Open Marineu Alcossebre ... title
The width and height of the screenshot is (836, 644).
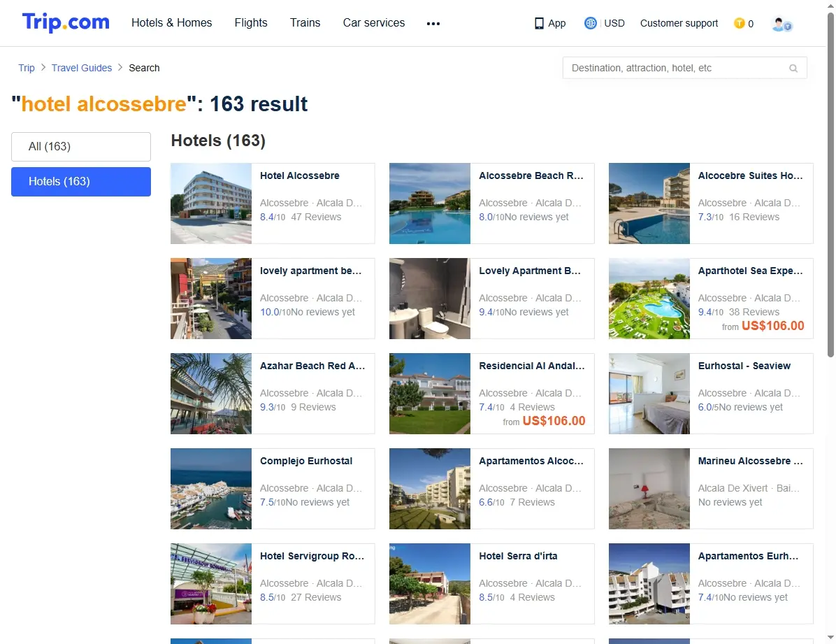point(750,461)
